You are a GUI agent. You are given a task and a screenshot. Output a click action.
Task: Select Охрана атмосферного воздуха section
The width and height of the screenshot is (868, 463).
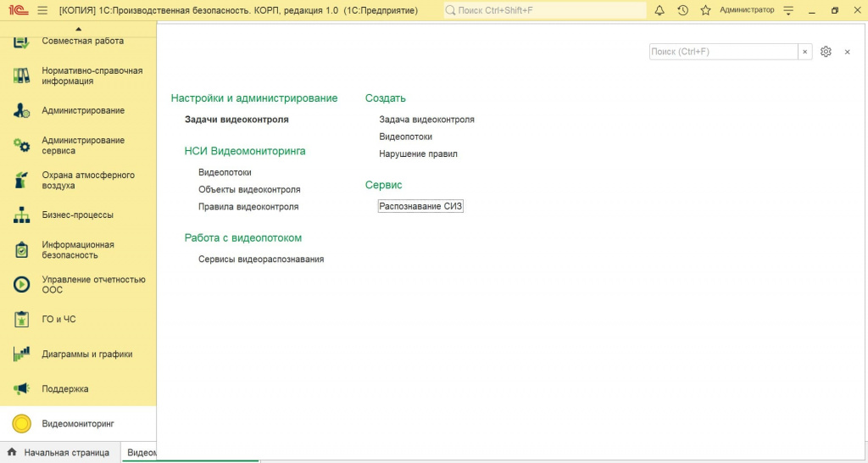coord(88,180)
